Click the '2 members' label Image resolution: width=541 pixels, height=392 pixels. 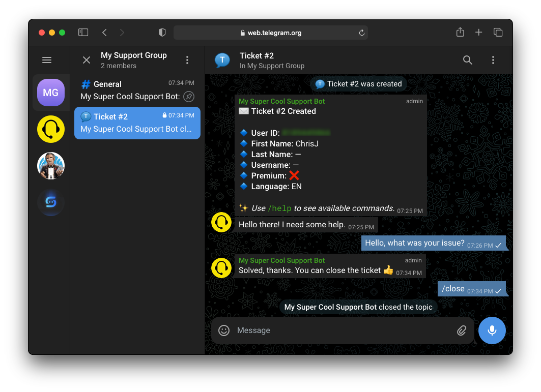(119, 66)
